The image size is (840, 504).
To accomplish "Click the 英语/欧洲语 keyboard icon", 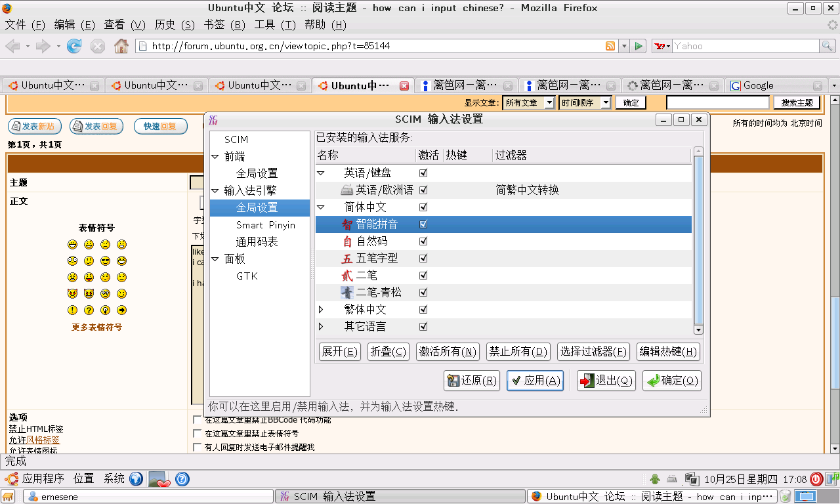I will (347, 190).
